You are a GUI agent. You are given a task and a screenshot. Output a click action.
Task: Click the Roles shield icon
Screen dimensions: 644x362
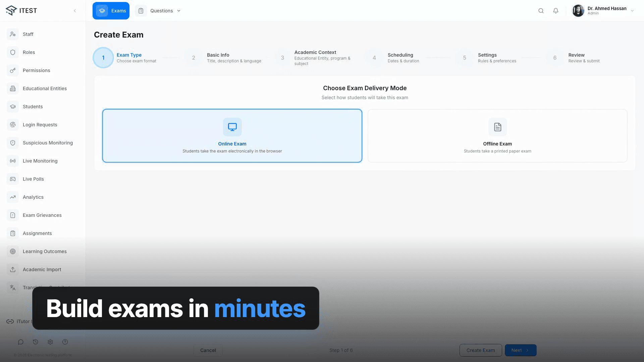(13, 52)
